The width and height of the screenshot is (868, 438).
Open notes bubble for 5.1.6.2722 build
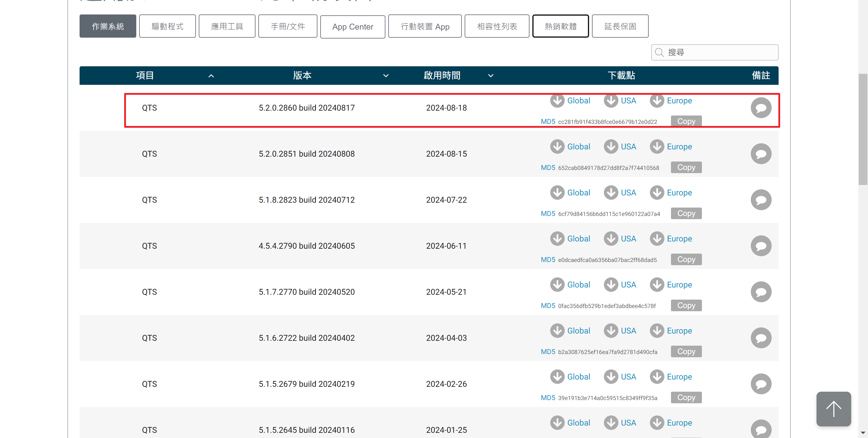click(x=760, y=338)
